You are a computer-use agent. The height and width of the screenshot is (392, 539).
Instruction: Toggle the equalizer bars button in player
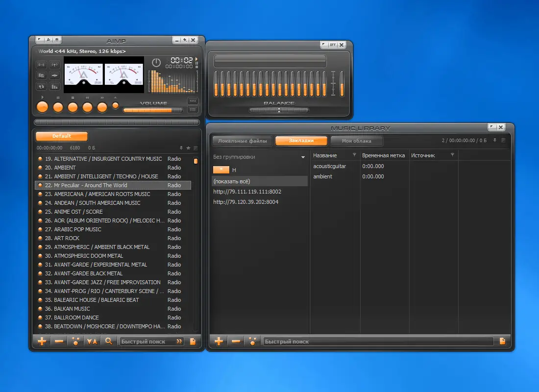[x=54, y=87]
